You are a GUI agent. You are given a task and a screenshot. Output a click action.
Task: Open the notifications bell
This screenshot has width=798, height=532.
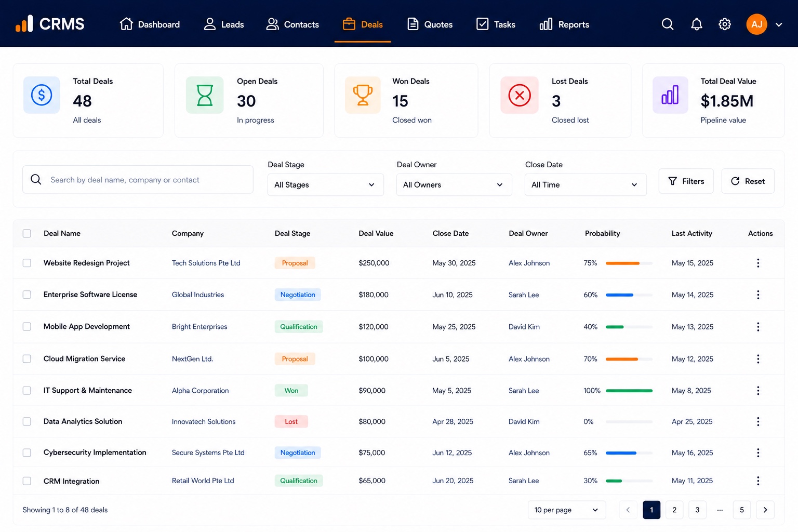click(x=697, y=24)
